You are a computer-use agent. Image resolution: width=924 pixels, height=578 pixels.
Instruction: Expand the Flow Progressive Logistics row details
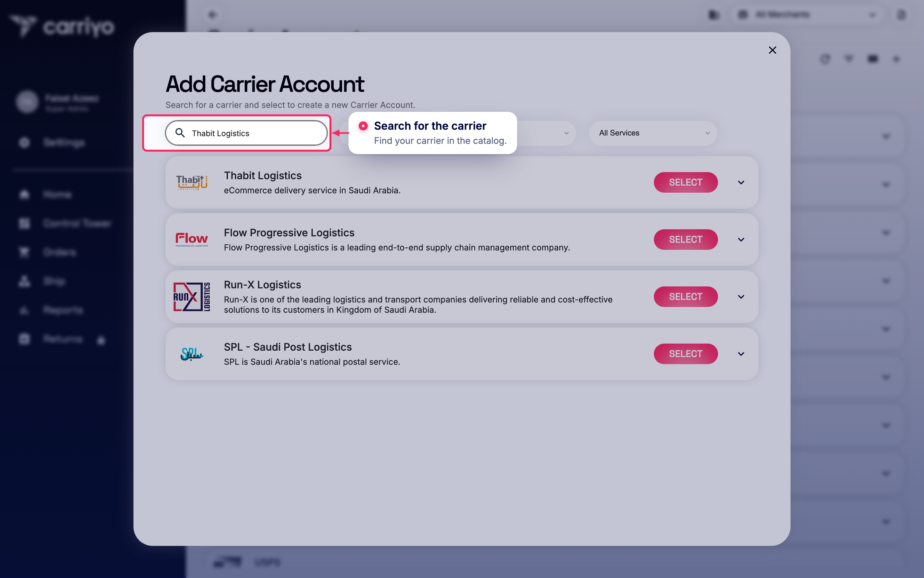741,240
